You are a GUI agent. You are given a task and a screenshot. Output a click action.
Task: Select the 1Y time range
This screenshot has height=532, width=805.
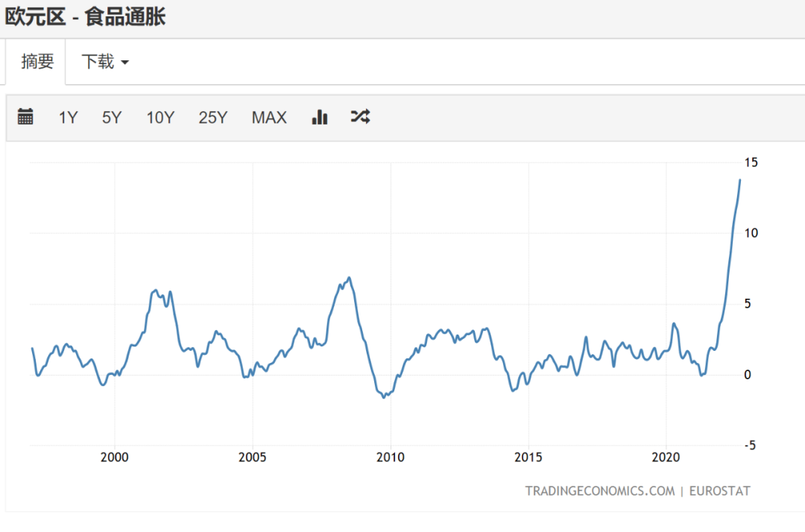tap(68, 118)
